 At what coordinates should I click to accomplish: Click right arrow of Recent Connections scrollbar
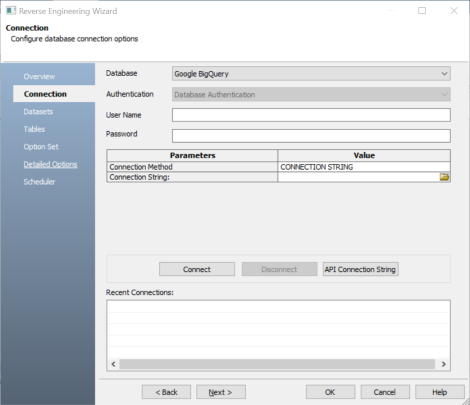(443, 364)
